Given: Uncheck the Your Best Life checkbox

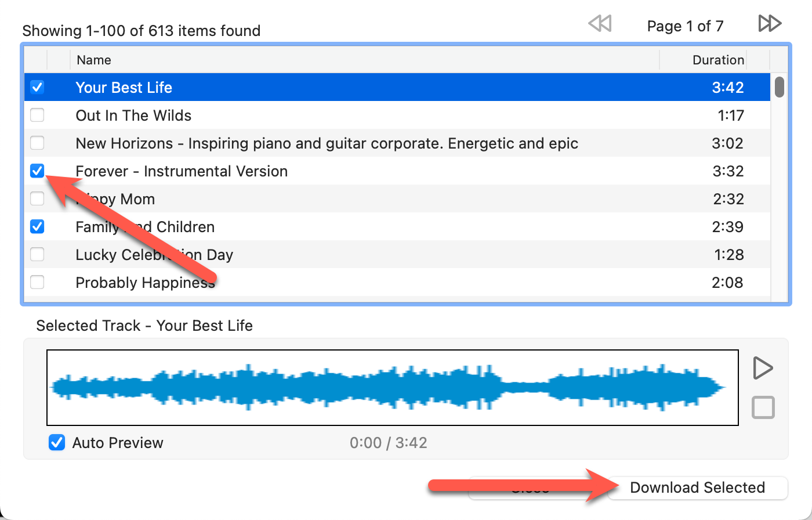Looking at the screenshot, I should pyautogui.click(x=37, y=88).
